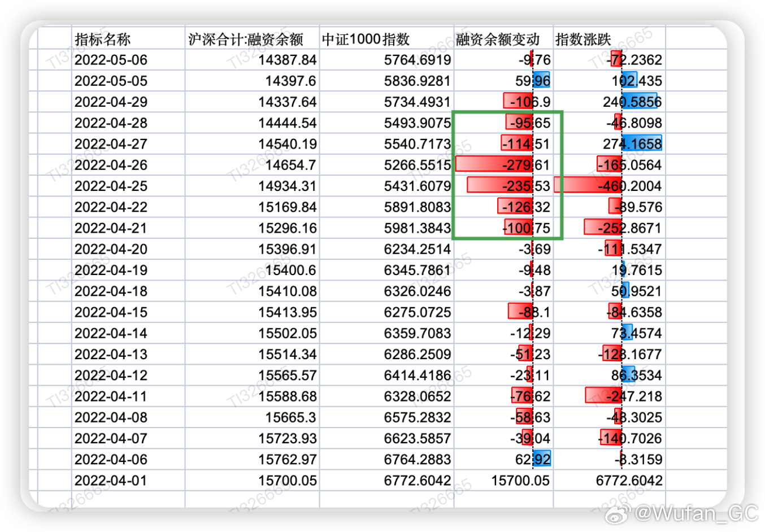Select the index value 6414.4186
Screen dimensions: 765x532
pos(386,375)
